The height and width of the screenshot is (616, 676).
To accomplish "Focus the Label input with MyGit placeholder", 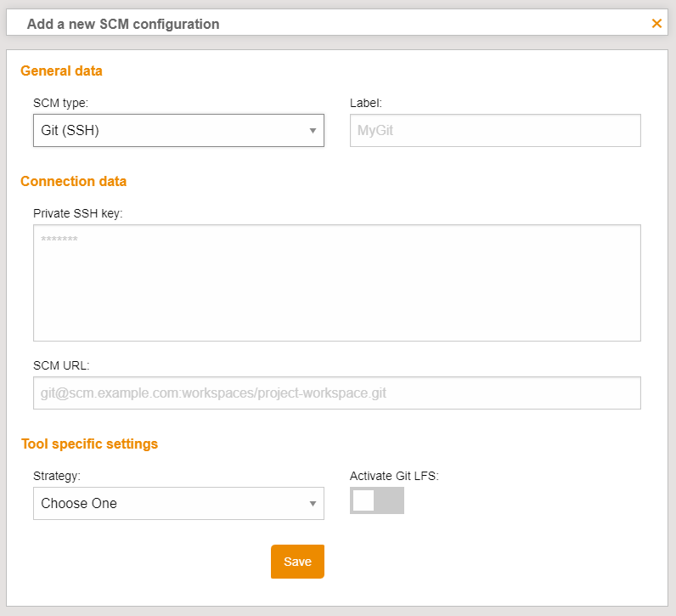I will (495, 131).
